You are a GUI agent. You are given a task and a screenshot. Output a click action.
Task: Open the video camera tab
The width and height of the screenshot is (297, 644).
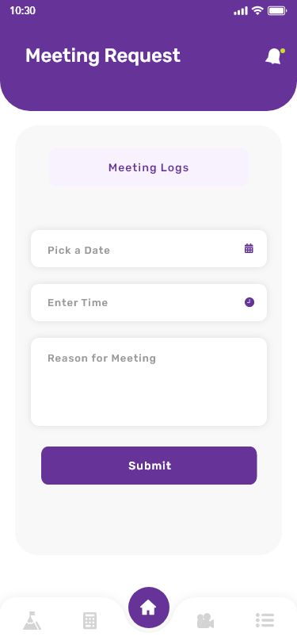[205, 620]
